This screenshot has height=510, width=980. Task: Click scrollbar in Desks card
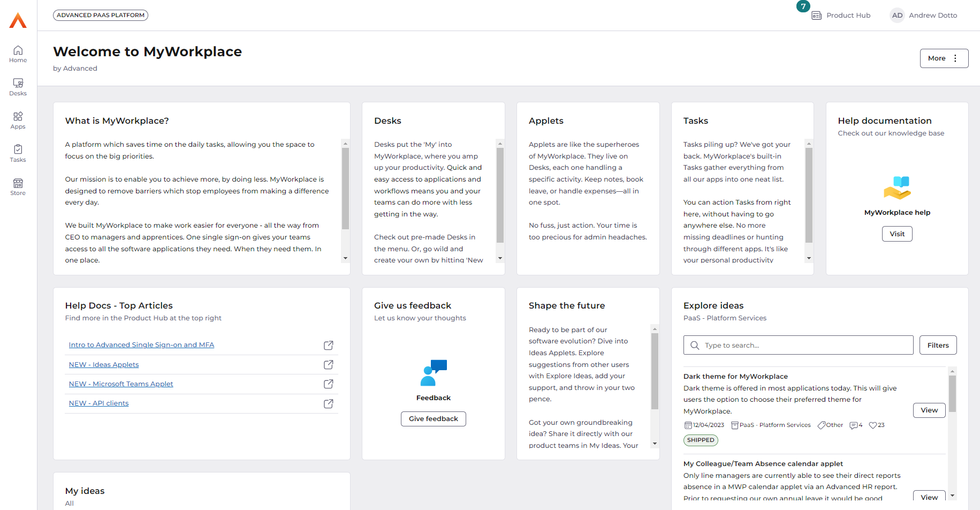coord(500,196)
